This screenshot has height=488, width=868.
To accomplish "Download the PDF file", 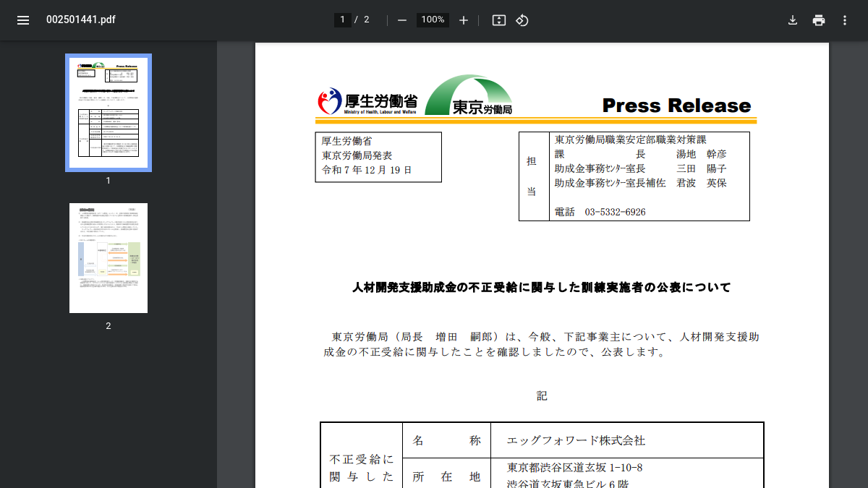I will pos(793,20).
